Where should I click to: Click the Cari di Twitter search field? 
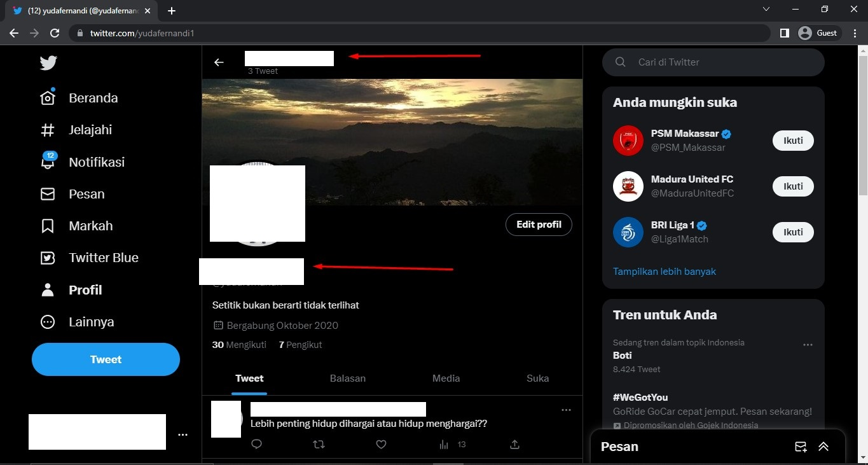click(713, 62)
